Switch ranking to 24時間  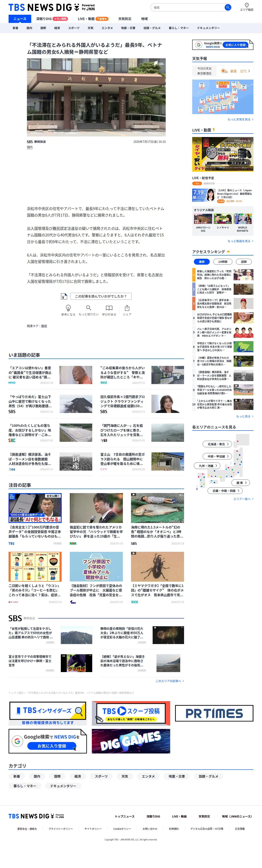[x=223, y=261]
